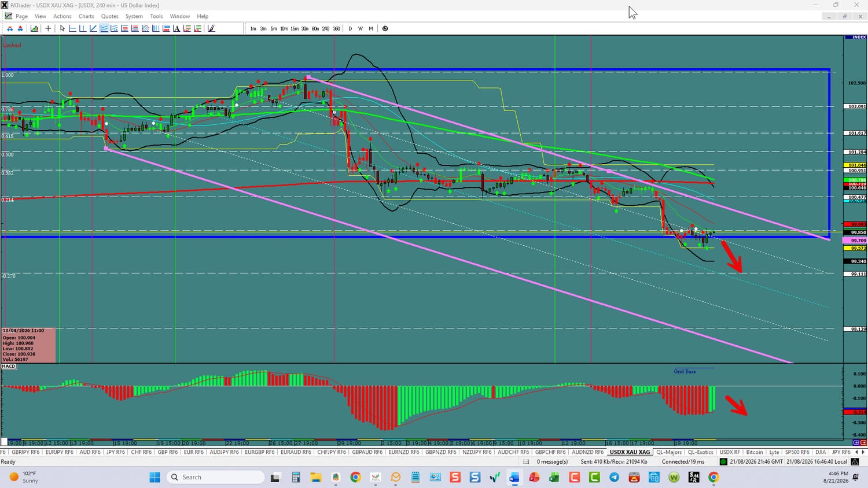Switch to the QL-Majors tab
This screenshot has width=868, height=488.
pyautogui.click(x=669, y=452)
